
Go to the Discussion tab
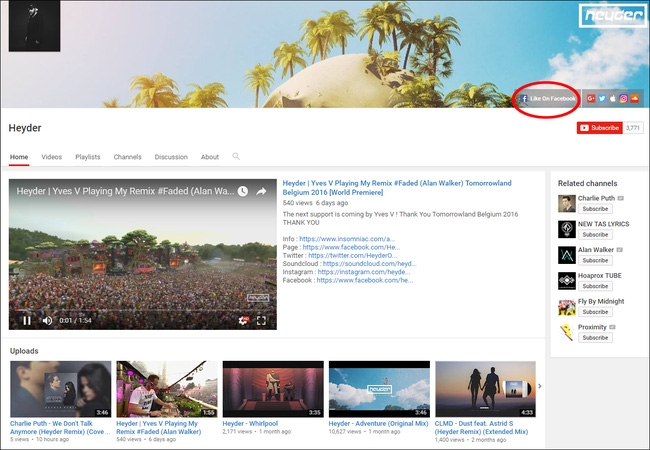click(171, 157)
